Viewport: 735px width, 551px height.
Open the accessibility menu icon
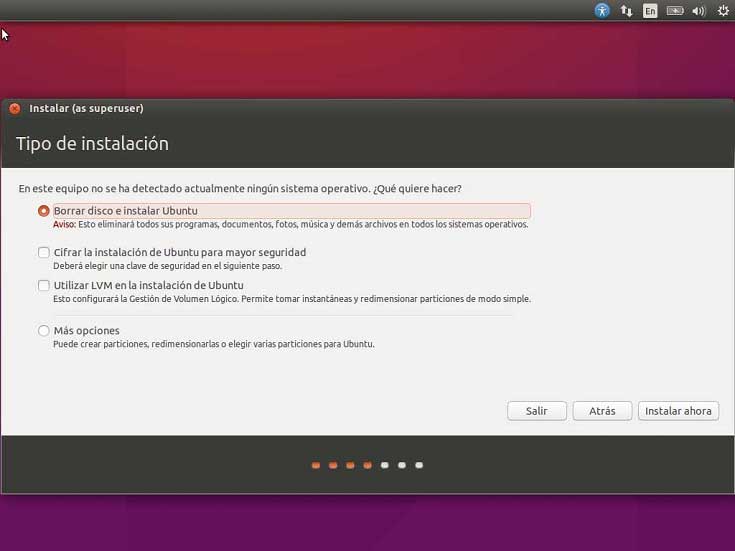coord(602,10)
